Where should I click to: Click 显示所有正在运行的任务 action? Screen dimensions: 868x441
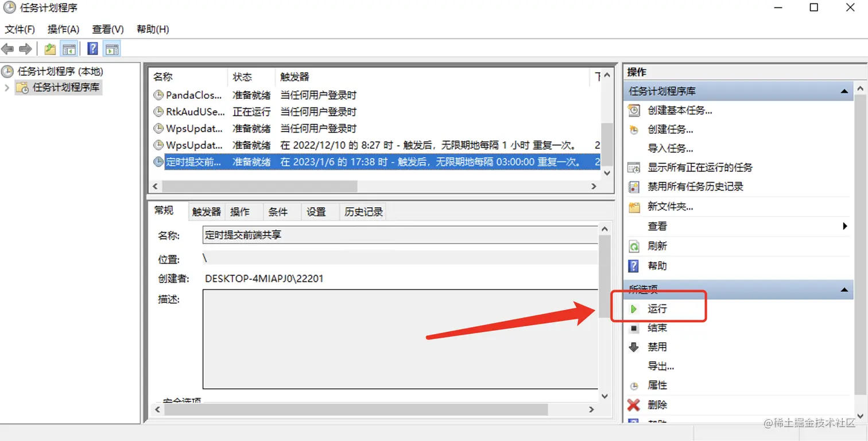[700, 168]
